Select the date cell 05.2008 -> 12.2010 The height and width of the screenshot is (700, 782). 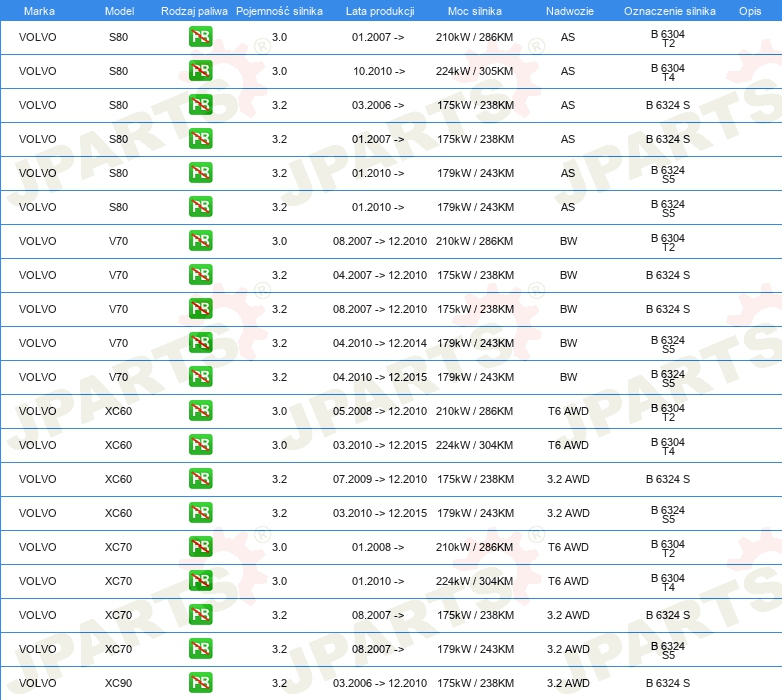pyautogui.click(x=380, y=411)
